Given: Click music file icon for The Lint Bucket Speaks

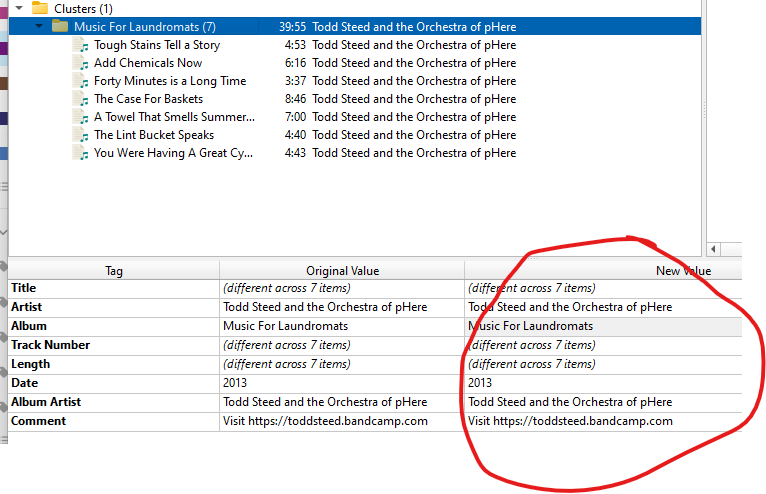Looking at the screenshot, I should click(x=81, y=135).
